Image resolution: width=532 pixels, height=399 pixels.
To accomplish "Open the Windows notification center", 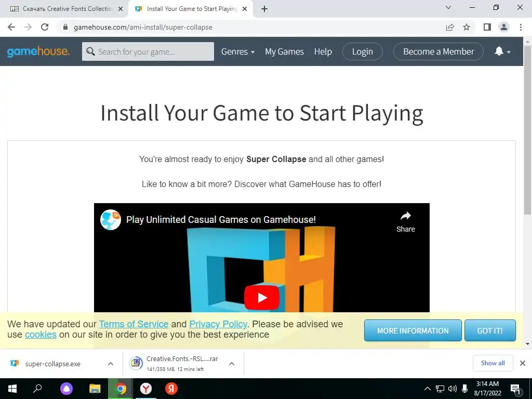I will [x=515, y=389].
